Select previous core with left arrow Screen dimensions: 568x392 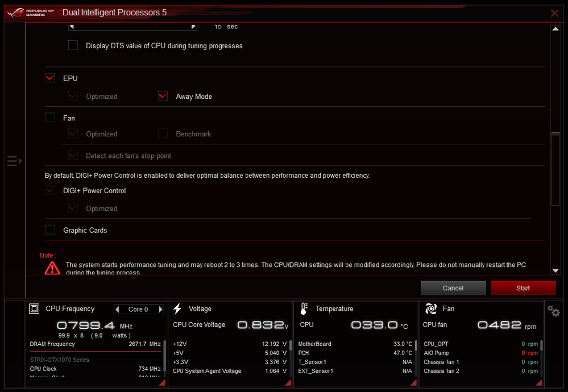tap(118, 310)
